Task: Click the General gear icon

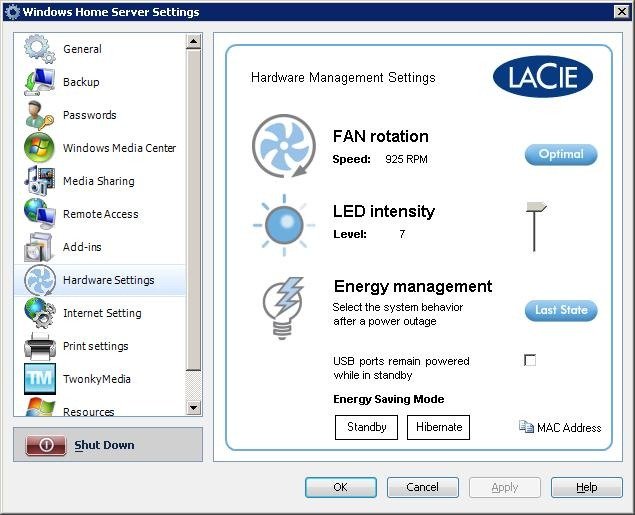Action: pos(39,49)
